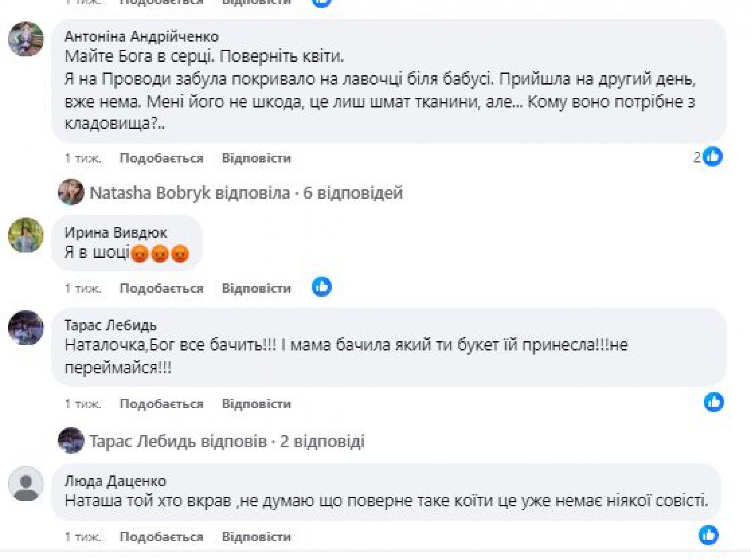
Task: Click like reaction icon on Тарас Лебидь's comment
Action: [713, 402]
